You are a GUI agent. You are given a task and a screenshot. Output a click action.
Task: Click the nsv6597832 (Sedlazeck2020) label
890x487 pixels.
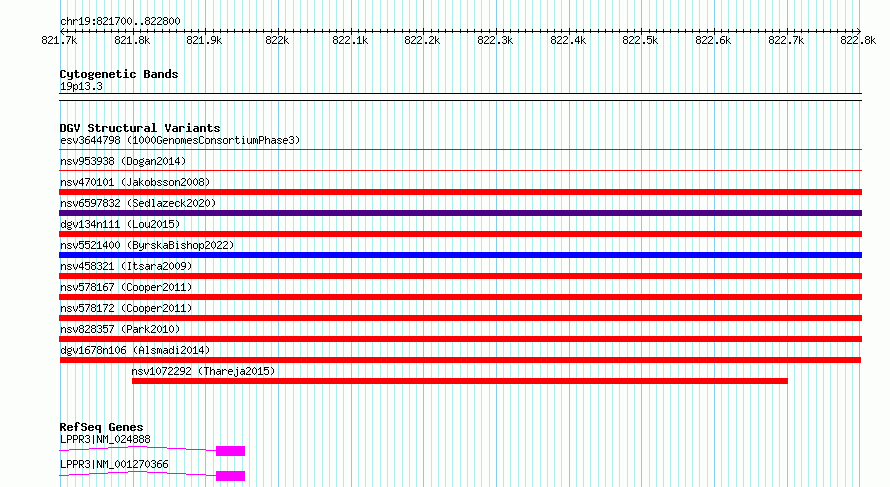(138, 203)
